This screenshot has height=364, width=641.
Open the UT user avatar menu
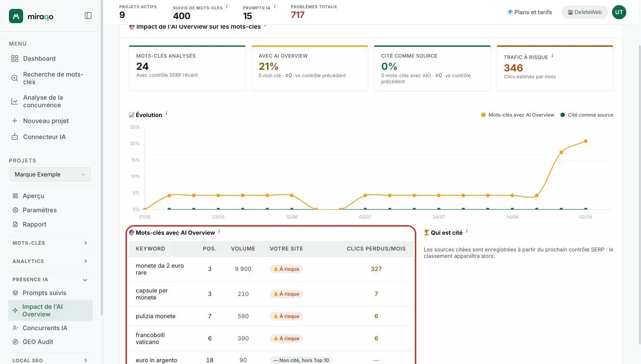click(619, 12)
